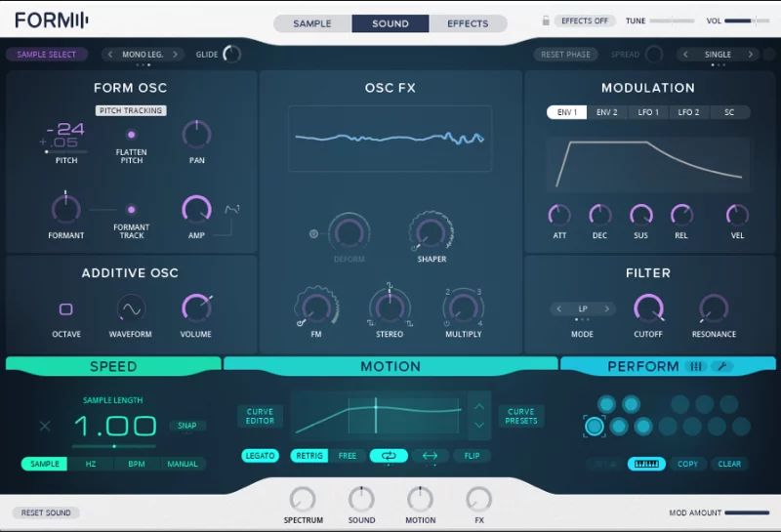781x532 pixels.
Task: Click the Mod Amount slider
Action: [x=747, y=512]
